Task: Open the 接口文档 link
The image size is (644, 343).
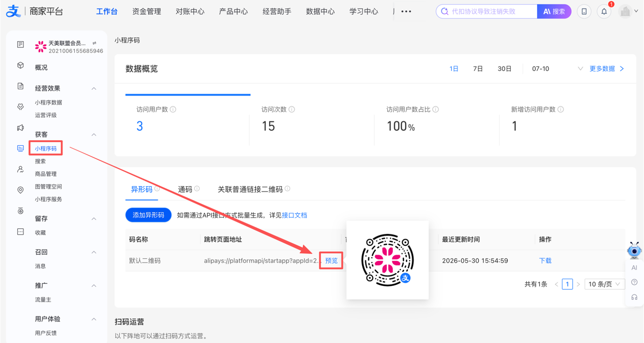Action: (294, 215)
